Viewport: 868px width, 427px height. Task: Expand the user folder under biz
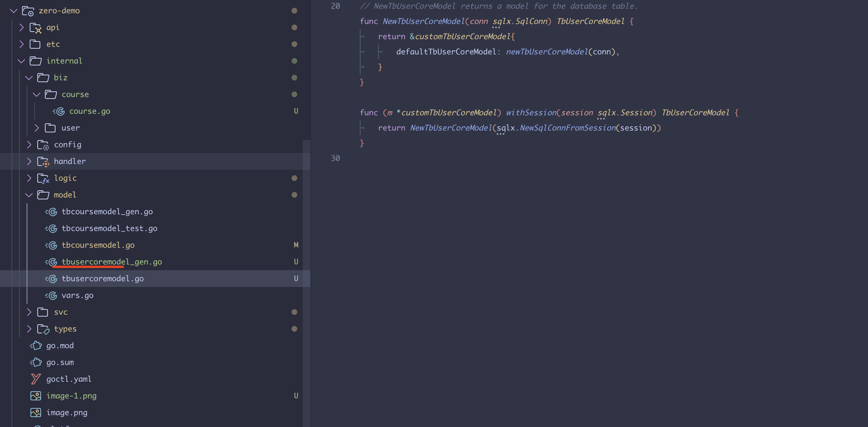click(37, 128)
